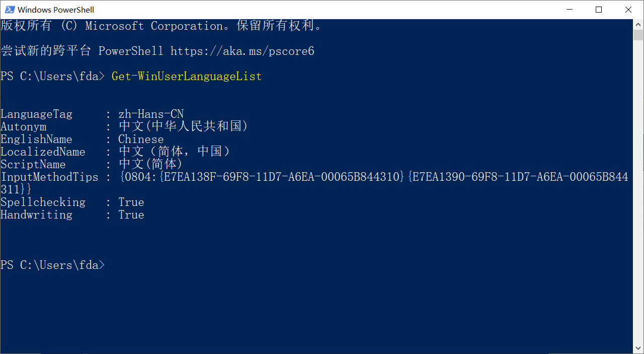Click the Windows PowerShell title text
Screen dimensions: 644x354
click(55, 9)
